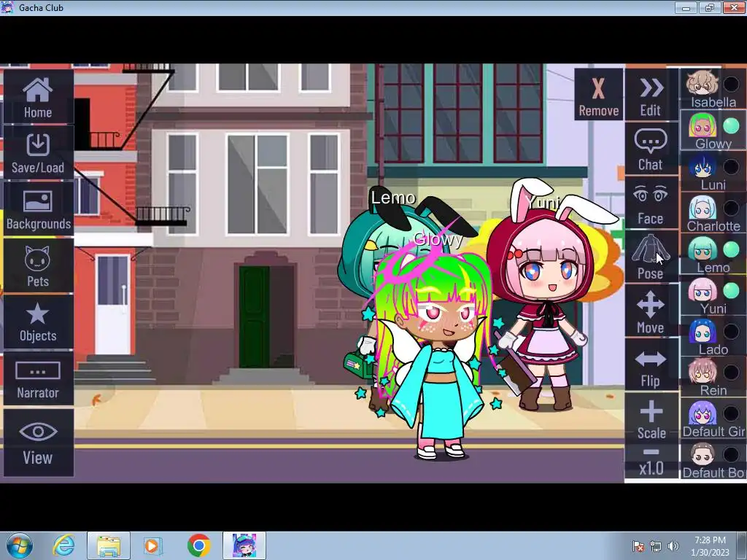
Task: Open Google Chrome from taskbar
Action: click(x=198, y=545)
